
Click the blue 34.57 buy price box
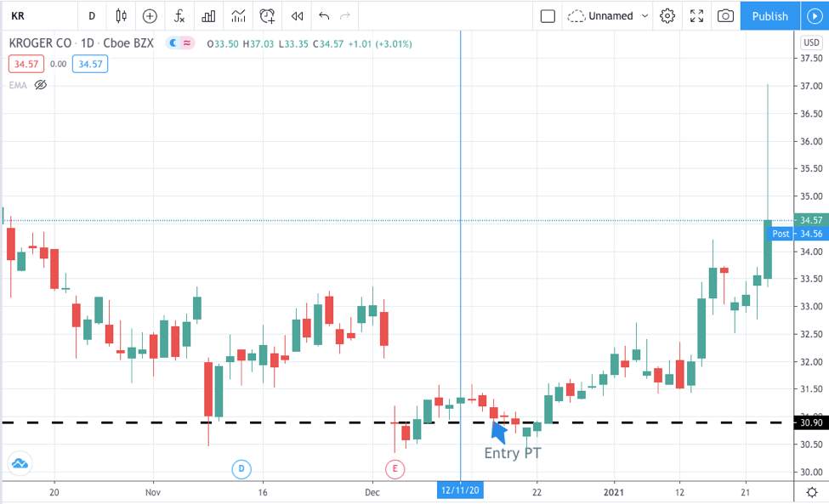click(x=90, y=64)
